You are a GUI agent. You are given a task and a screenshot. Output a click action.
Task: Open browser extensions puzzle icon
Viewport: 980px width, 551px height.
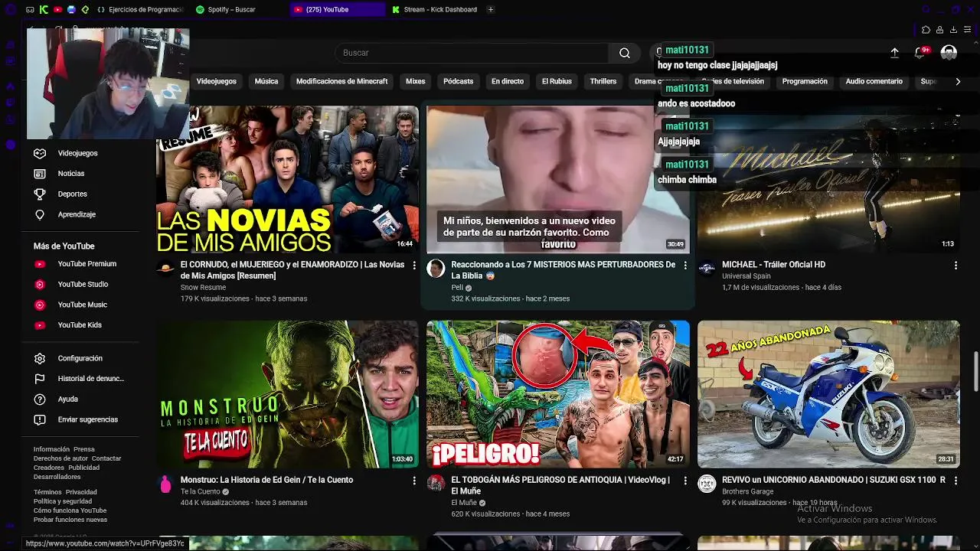point(926,30)
